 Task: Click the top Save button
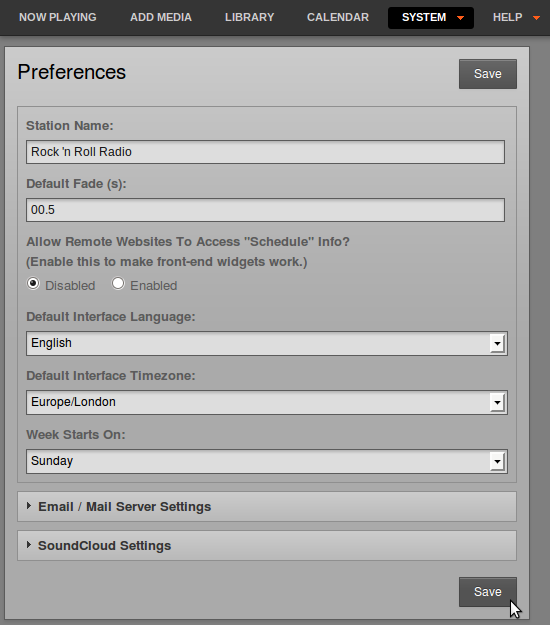pyautogui.click(x=488, y=74)
